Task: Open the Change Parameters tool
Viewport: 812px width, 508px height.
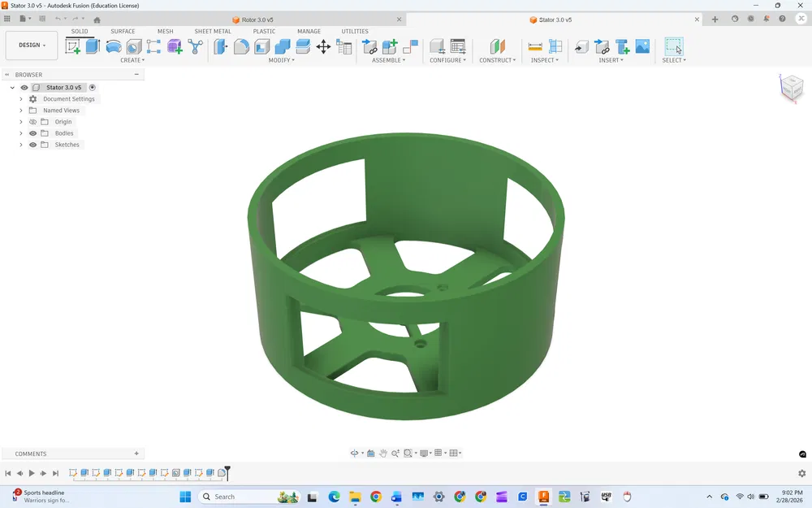Action: click(343, 46)
